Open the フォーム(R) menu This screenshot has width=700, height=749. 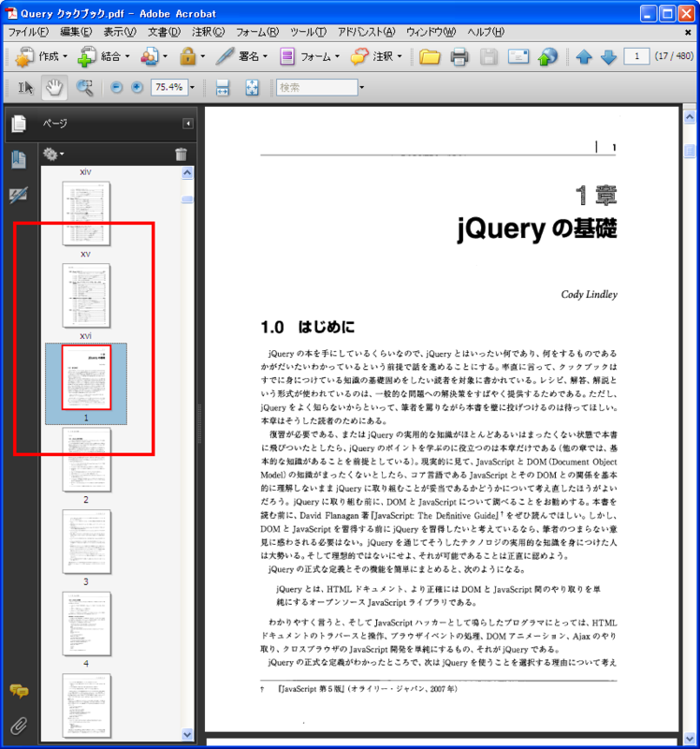[x=257, y=32]
